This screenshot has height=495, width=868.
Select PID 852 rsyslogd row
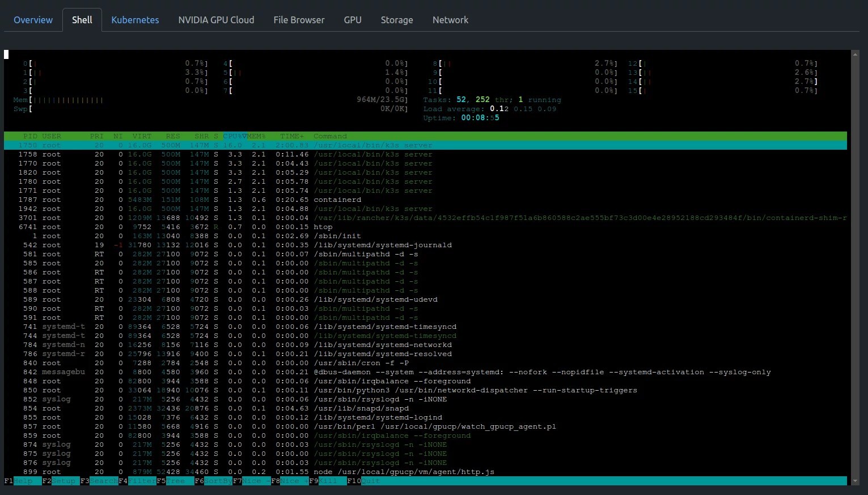coord(425,399)
